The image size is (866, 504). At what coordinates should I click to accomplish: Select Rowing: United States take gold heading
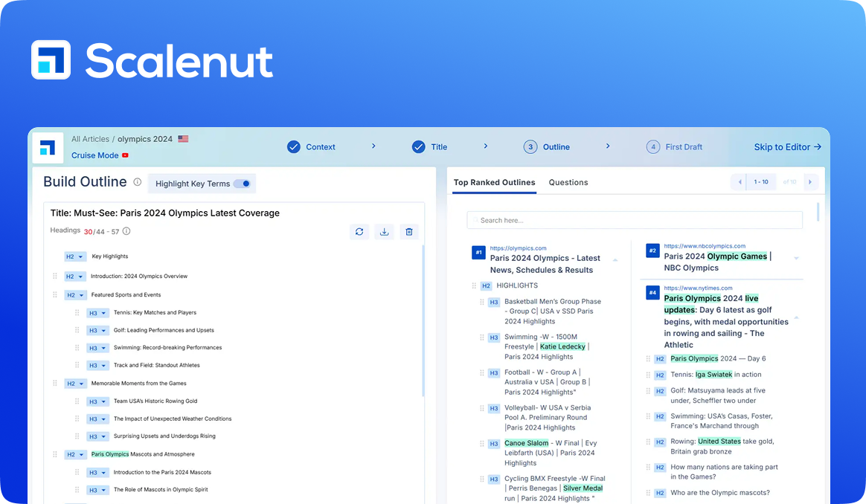[722, 447]
